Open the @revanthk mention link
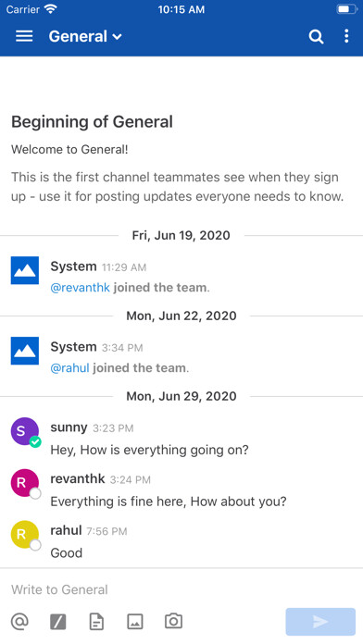 tap(81, 288)
